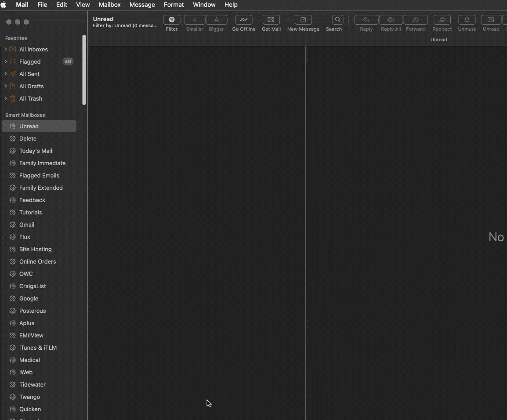Click the Unmute bell icon
The height and width of the screenshot is (420, 507).
[x=467, y=20]
